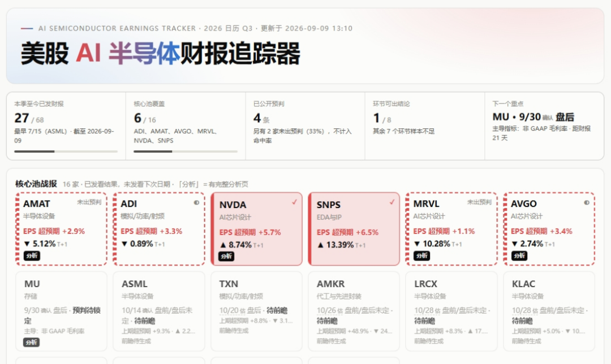The width and height of the screenshot is (611, 364).
Task: Open the ASML earnings card
Action: tap(159, 311)
